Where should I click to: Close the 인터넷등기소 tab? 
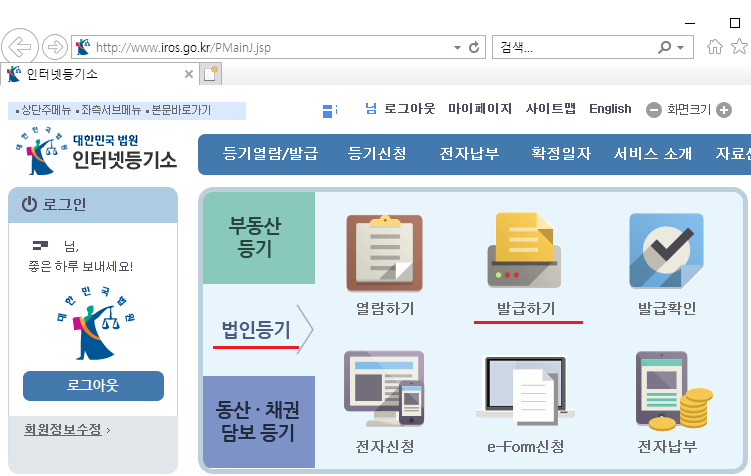[189, 74]
